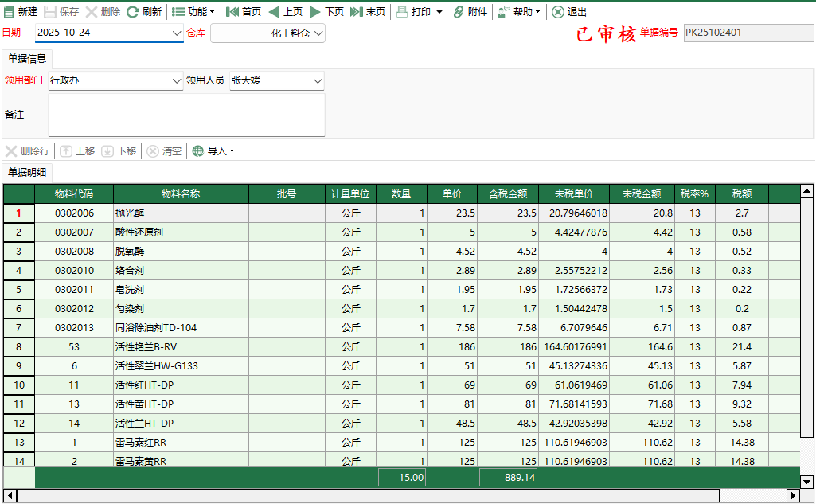The height and width of the screenshot is (504, 816).
Task: Move a detail row up with 上移
Action: pos(77,150)
